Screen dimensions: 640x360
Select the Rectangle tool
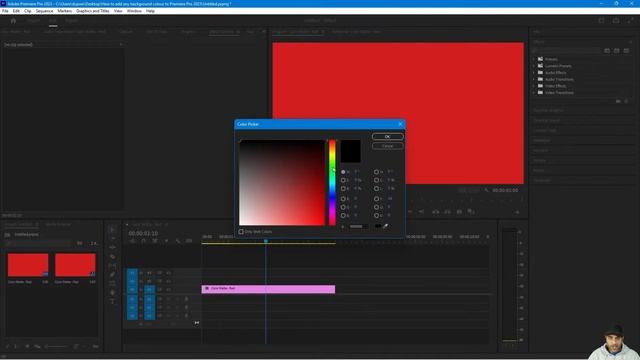pos(113,283)
